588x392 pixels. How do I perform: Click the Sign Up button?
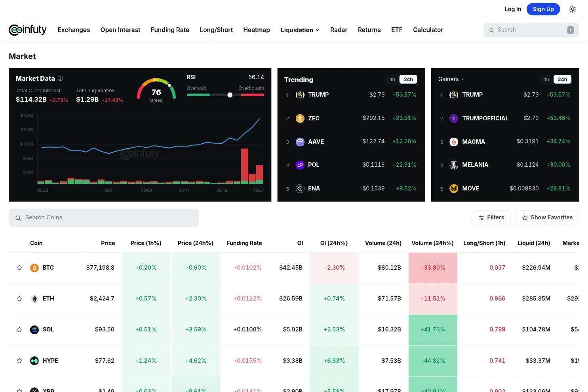[x=543, y=9]
